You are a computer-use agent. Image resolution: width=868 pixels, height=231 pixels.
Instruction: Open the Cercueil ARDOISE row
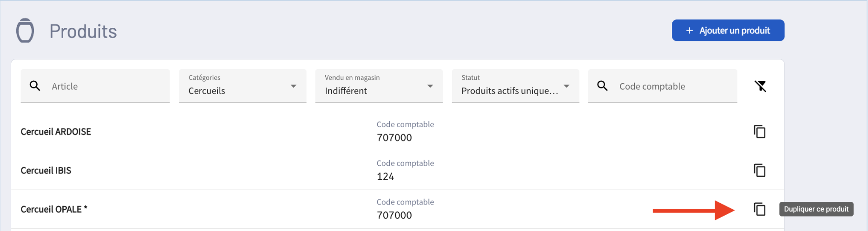(398, 132)
